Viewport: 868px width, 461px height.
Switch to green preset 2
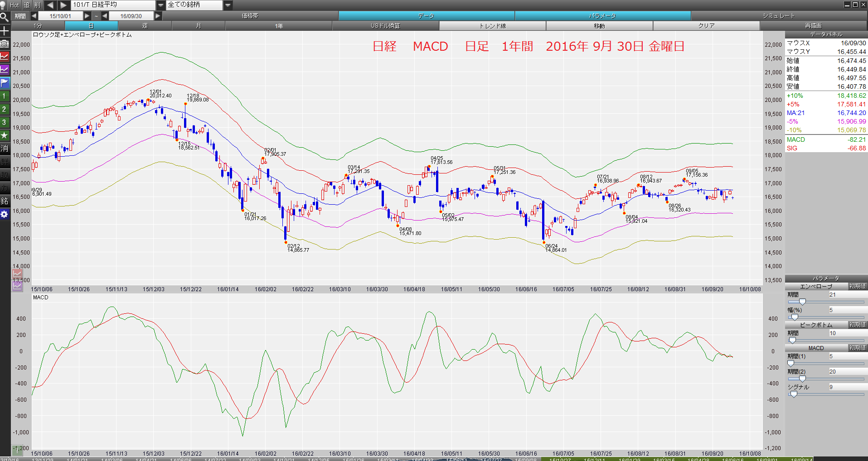pos(5,109)
